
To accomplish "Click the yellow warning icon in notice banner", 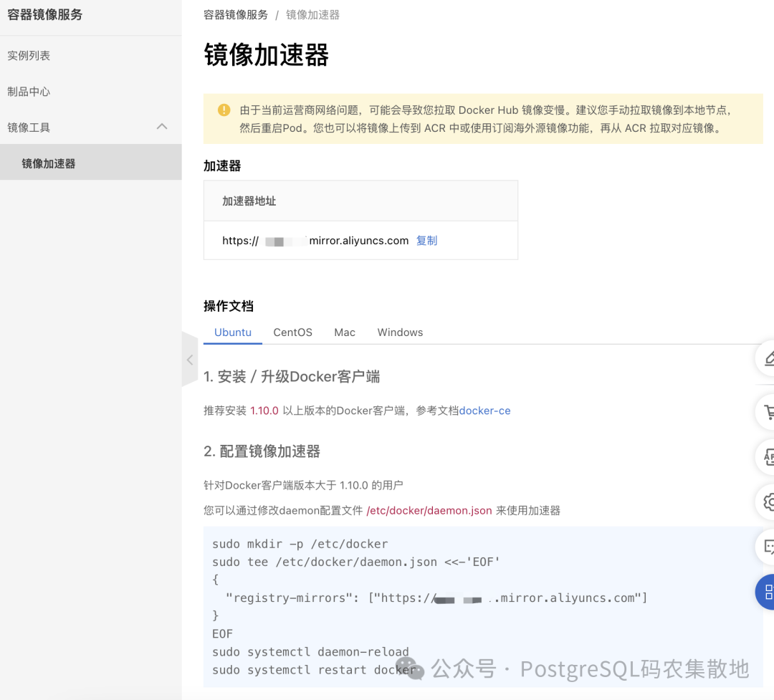I will [224, 110].
